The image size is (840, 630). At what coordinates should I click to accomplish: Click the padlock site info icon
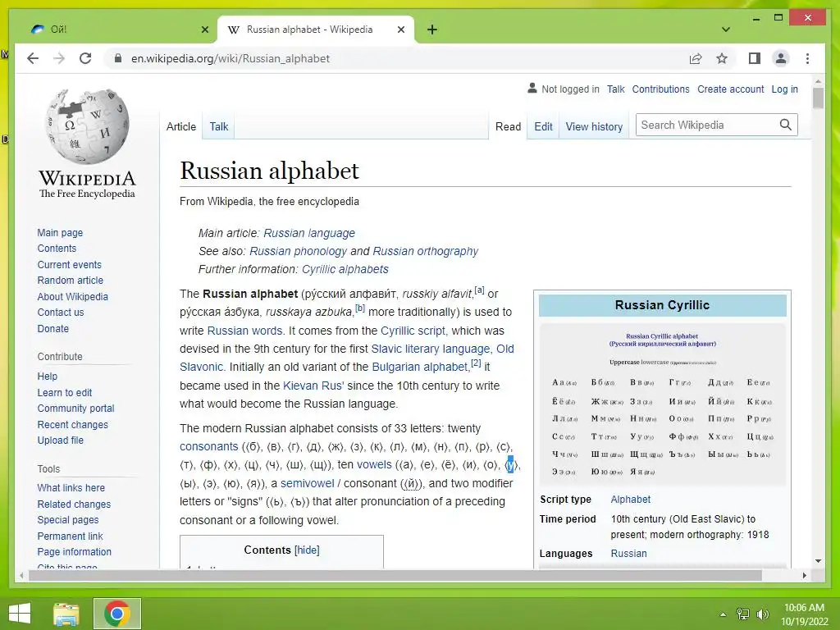point(118,58)
